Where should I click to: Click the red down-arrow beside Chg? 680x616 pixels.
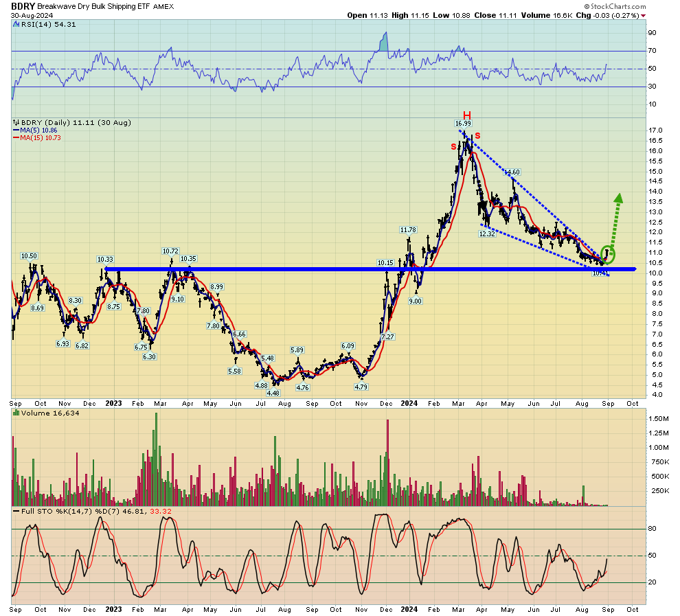click(x=643, y=15)
